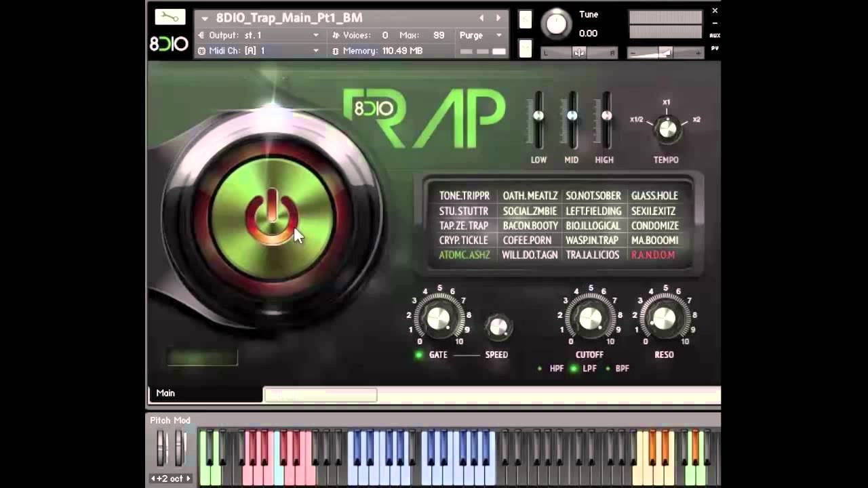The height and width of the screenshot is (488, 868).
Task: Click the Voices icon
Action: (336, 35)
